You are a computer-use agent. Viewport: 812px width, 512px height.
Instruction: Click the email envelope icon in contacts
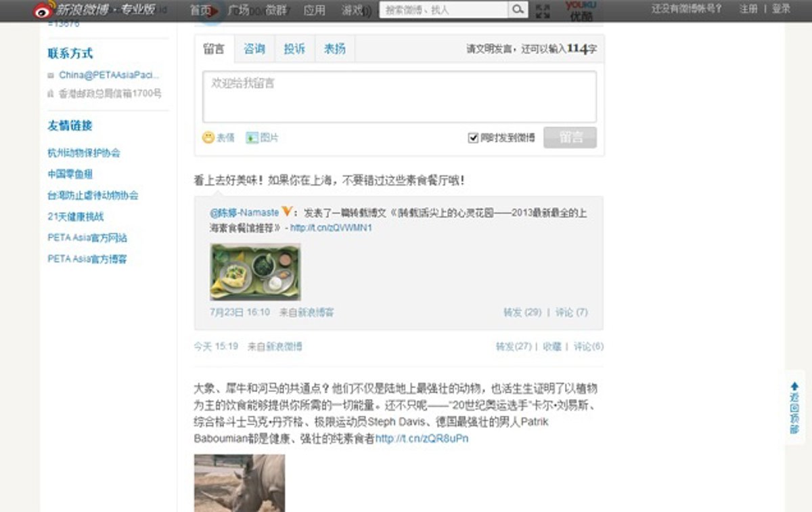(x=51, y=75)
